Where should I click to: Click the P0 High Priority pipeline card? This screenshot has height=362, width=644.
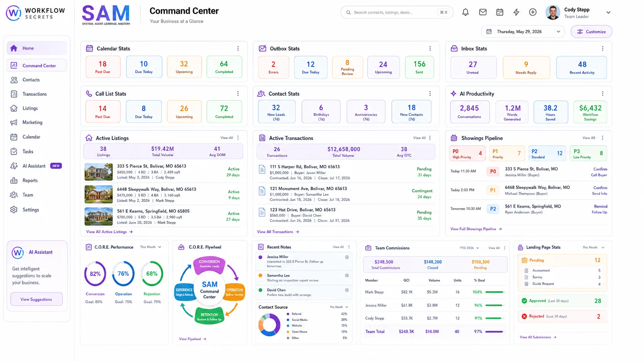(x=467, y=153)
